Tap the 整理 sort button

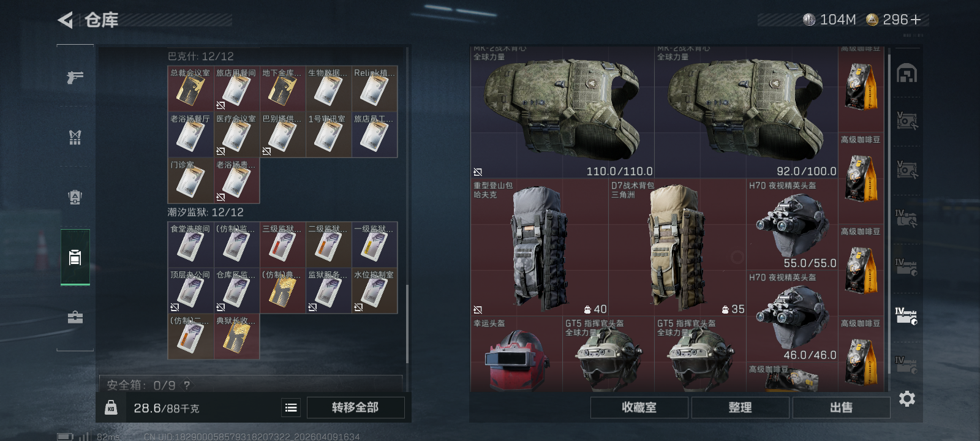pyautogui.click(x=740, y=407)
